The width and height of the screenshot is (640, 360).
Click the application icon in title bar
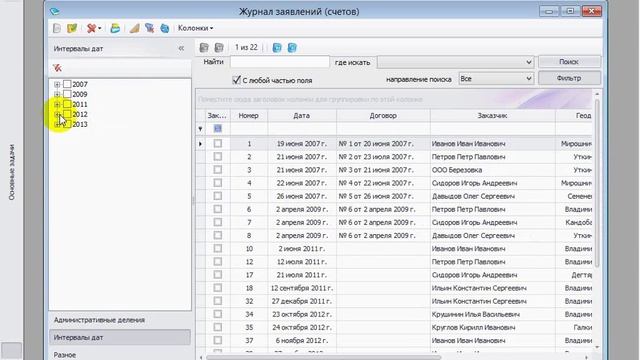55,11
